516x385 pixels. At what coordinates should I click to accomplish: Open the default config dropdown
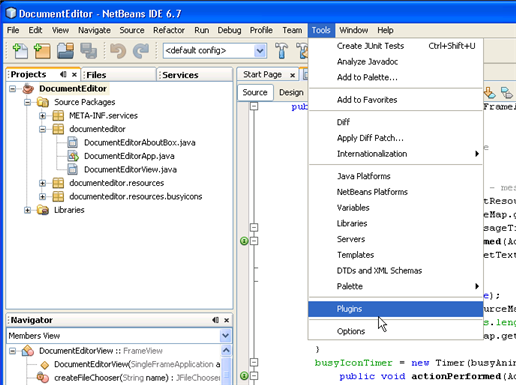tap(260, 51)
